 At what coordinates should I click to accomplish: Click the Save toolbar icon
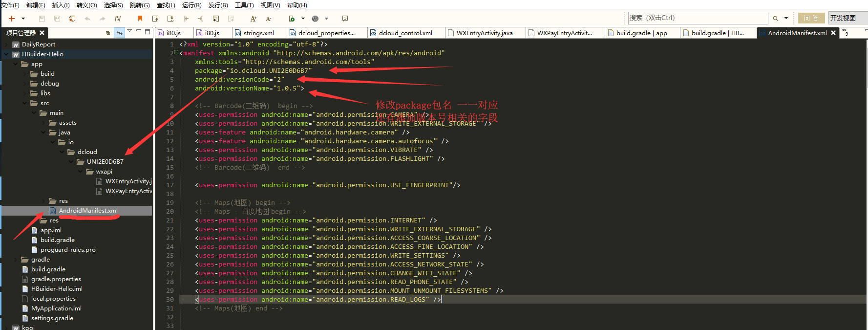tap(42, 19)
